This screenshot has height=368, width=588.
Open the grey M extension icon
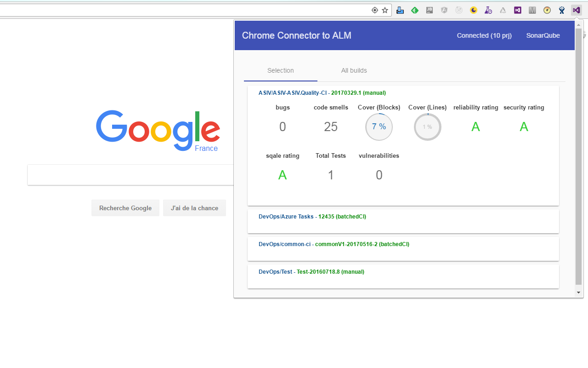[532, 10]
